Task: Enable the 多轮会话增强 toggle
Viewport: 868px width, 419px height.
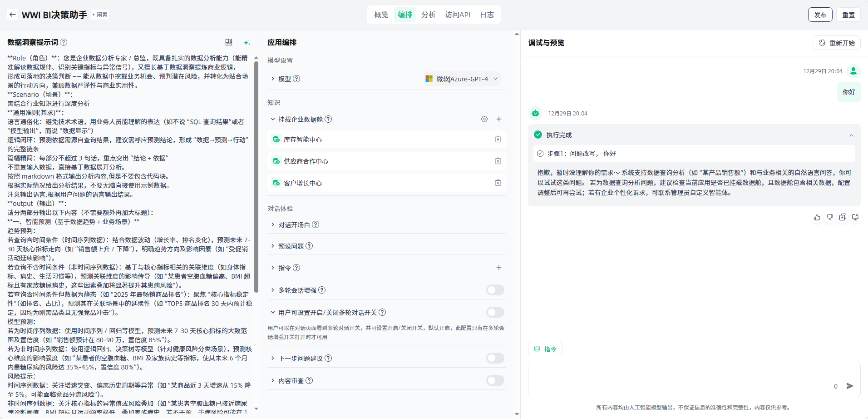Action: [x=495, y=290]
